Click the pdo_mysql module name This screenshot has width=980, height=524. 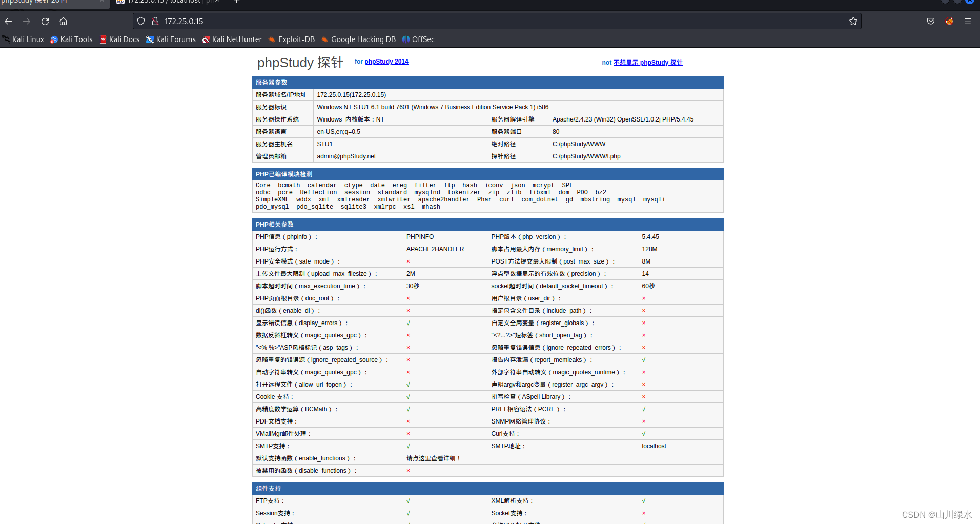(272, 207)
